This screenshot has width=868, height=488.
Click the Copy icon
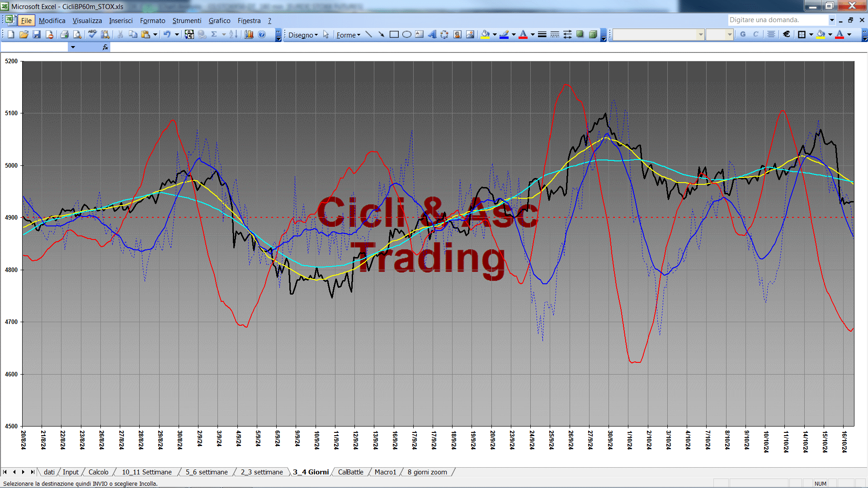133,34
